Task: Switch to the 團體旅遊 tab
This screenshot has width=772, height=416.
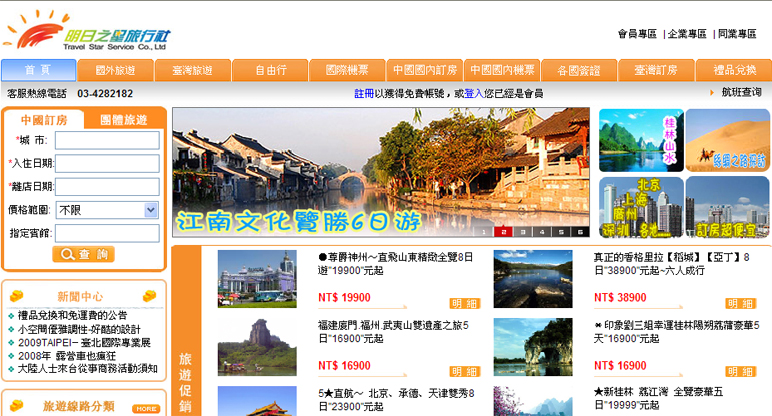Action: 124,120
